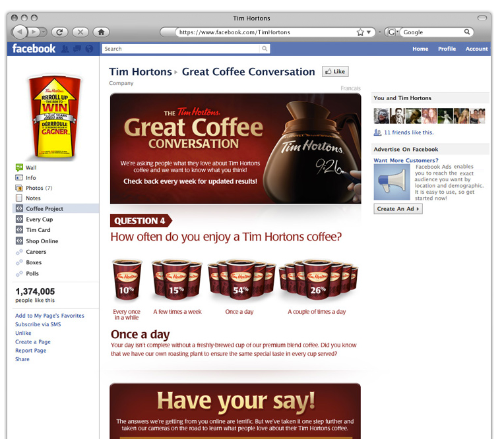Stop loading with the X button
The image size is (504, 439).
click(x=80, y=32)
